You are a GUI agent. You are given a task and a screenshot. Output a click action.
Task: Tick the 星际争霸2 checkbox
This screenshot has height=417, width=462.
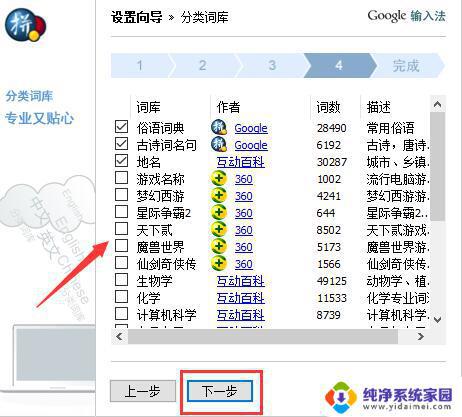coord(121,212)
